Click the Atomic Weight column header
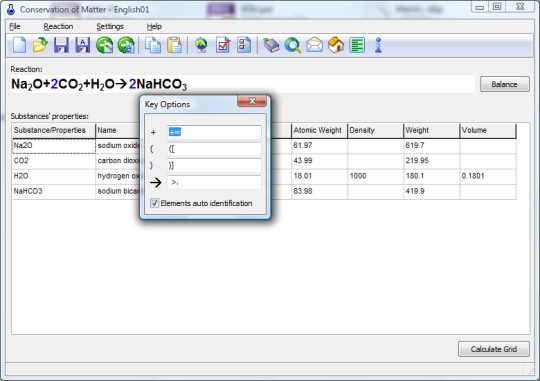The image size is (540, 381). 319,131
